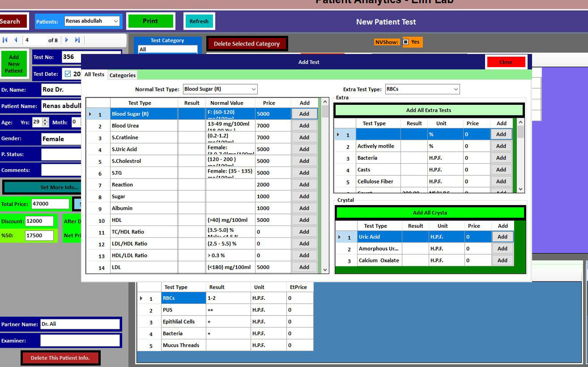Open the Patients dropdown
Screen dimensions: 588x367
(x=115, y=21)
